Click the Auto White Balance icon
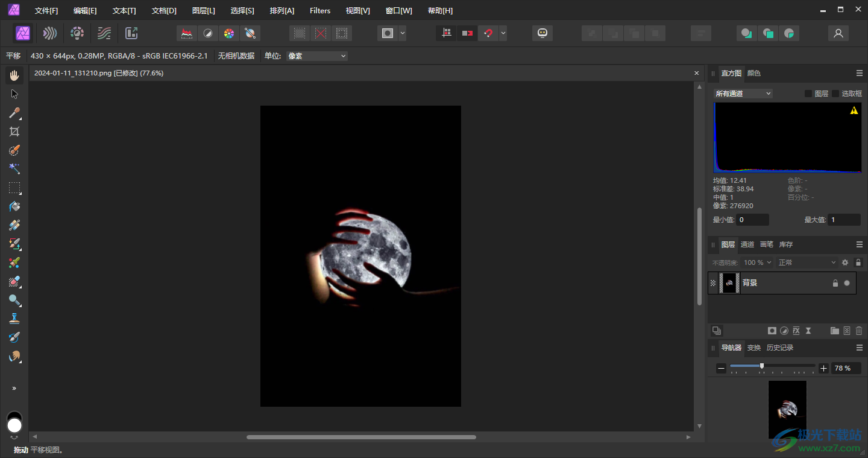868x458 pixels. point(250,33)
